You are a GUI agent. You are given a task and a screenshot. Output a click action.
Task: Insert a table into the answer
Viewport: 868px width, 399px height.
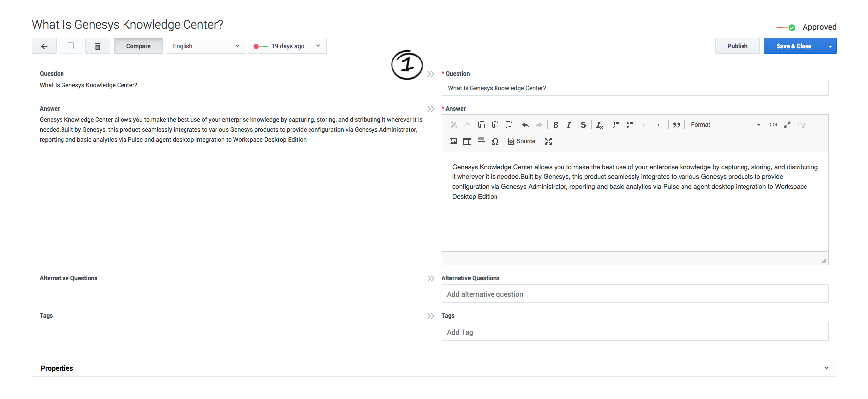tap(467, 142)
